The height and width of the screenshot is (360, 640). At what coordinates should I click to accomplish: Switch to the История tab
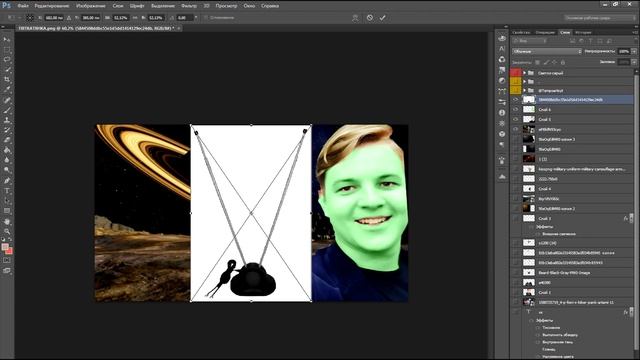[583, 32]
